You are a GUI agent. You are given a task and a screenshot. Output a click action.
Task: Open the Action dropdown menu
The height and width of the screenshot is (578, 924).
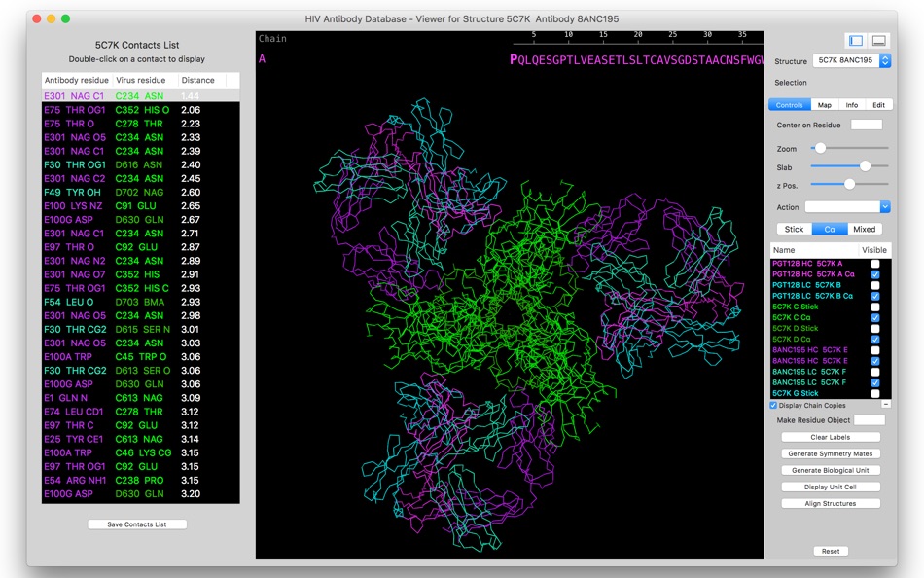click(847, 207)
